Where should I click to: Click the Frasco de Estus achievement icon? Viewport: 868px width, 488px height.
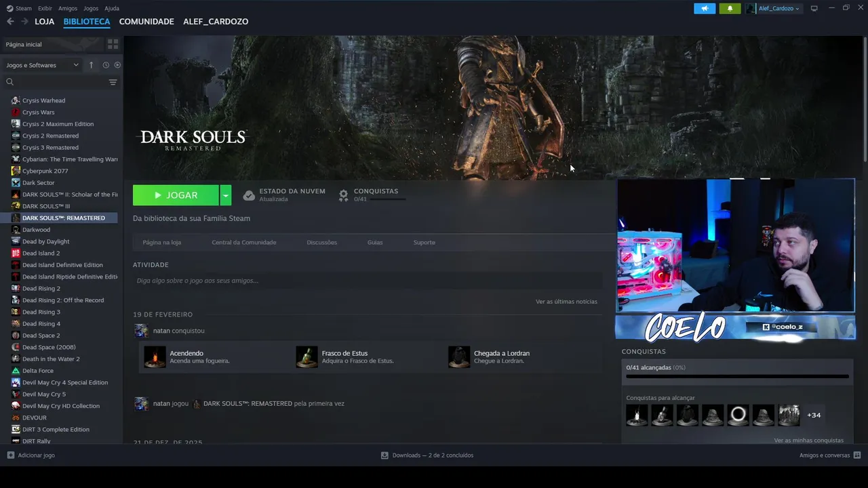(x=307, y=357)
